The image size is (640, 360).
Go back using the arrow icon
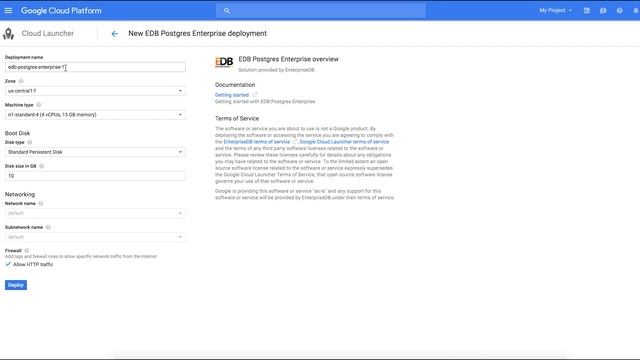[x=115, y=34]
